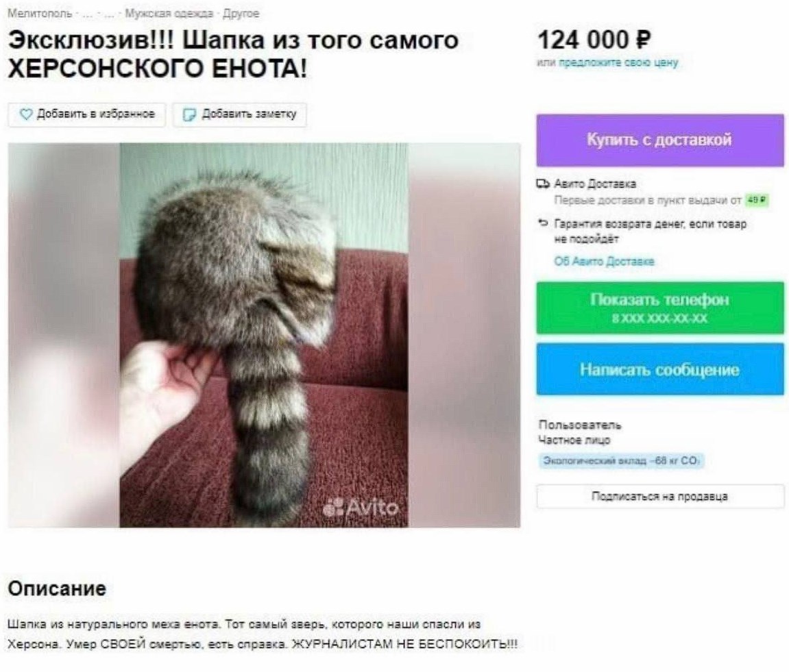
Task: Click the purple Купить с доставкой button
Action: (x=659, y=140)
